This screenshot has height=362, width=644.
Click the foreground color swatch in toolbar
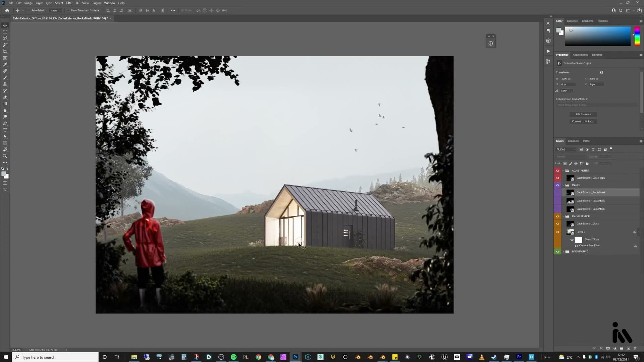pos(4,174)
